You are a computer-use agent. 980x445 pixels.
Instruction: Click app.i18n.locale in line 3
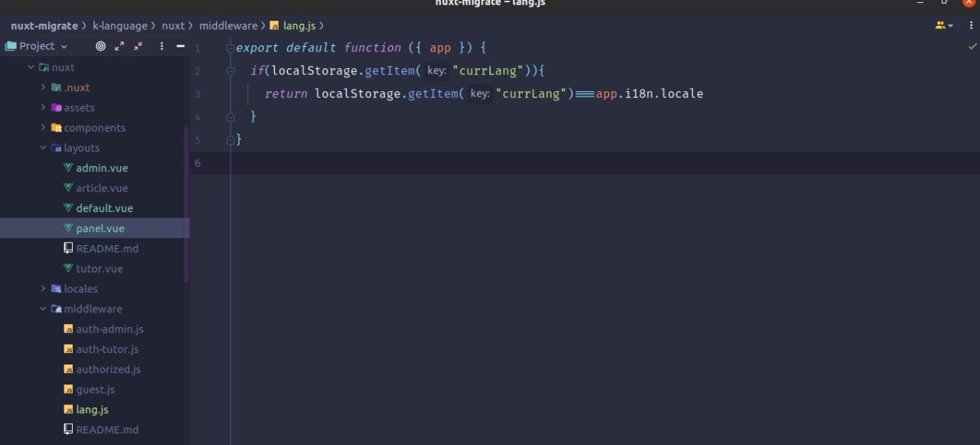click(x=649, y=93)
